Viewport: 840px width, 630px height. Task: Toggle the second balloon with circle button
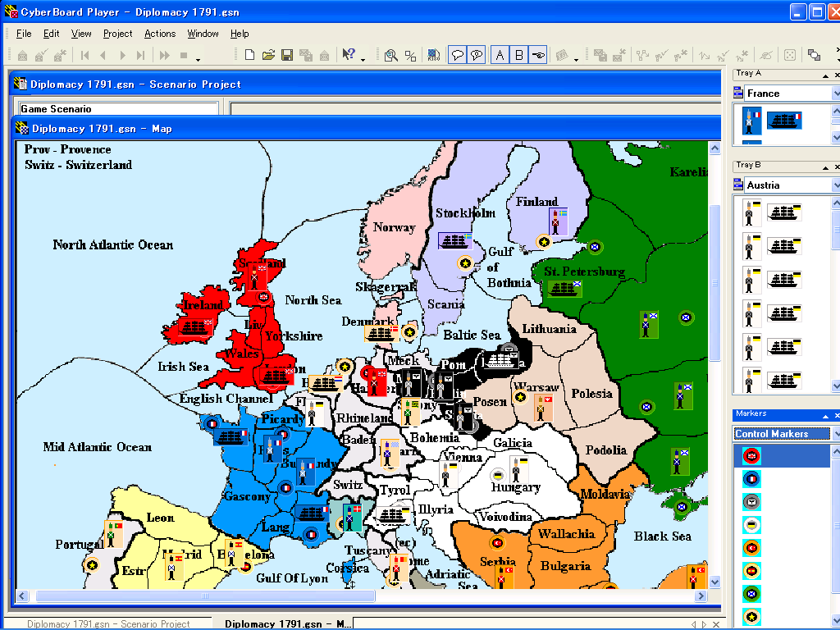(x=476, y=55)
